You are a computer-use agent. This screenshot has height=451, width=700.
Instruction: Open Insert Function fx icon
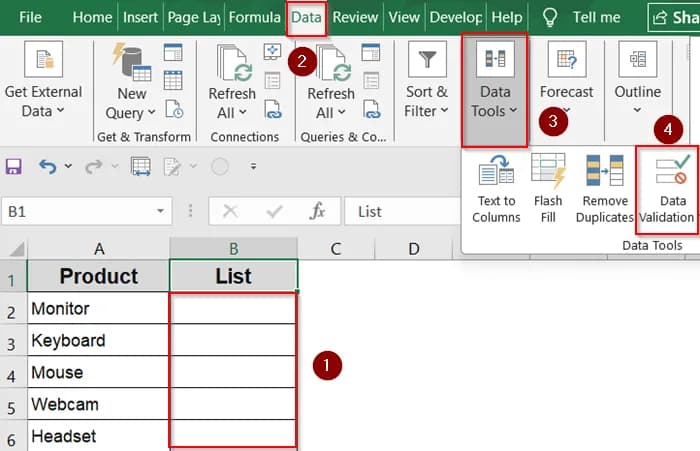click(317, 211)
